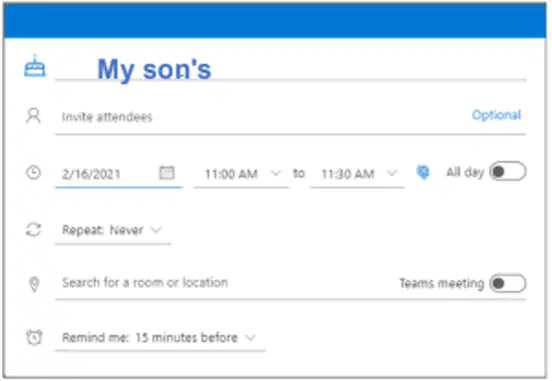Click the repeat recurrence arrows icon

click(33, 230)
